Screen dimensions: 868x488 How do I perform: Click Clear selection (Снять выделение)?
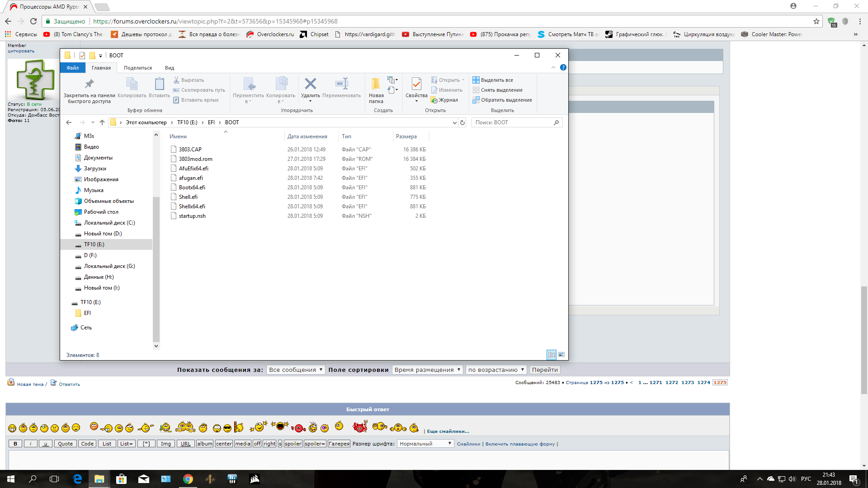point(501,90)
